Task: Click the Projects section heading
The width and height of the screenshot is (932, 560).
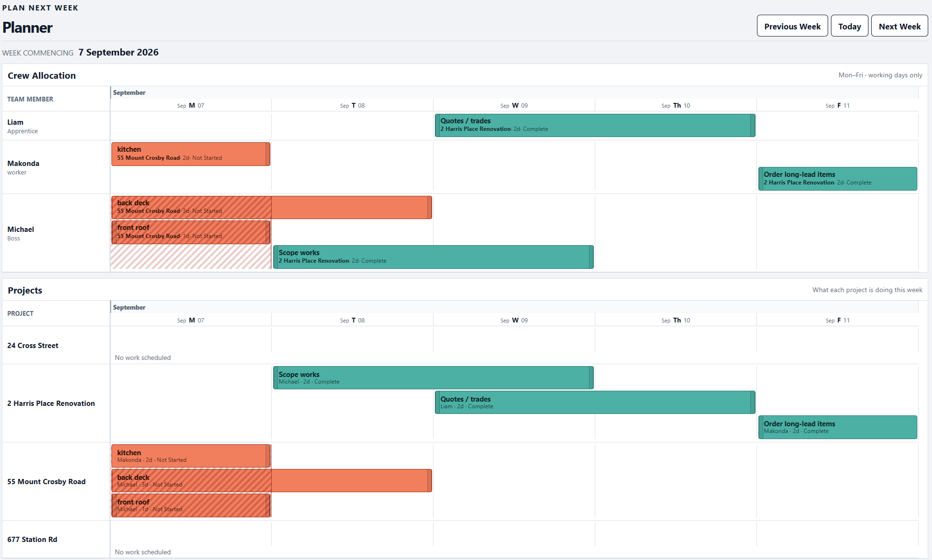Action: click(x=25, y=290)
